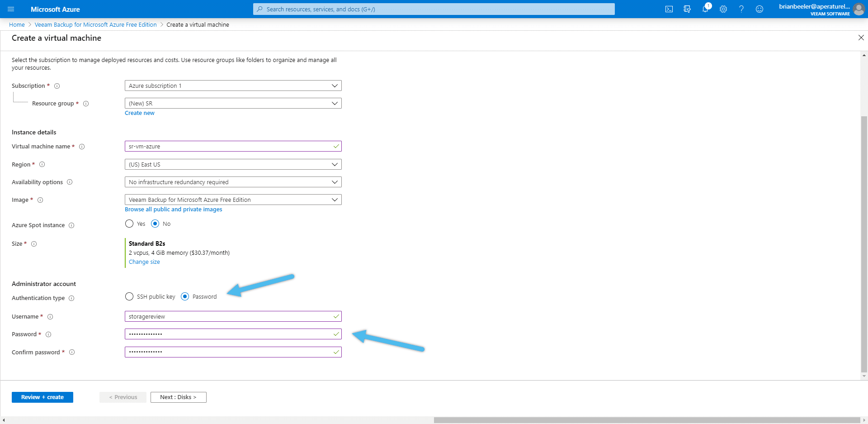Click Review + create button
The width and height of the screenshot is (868, 424).
point(42,397)
